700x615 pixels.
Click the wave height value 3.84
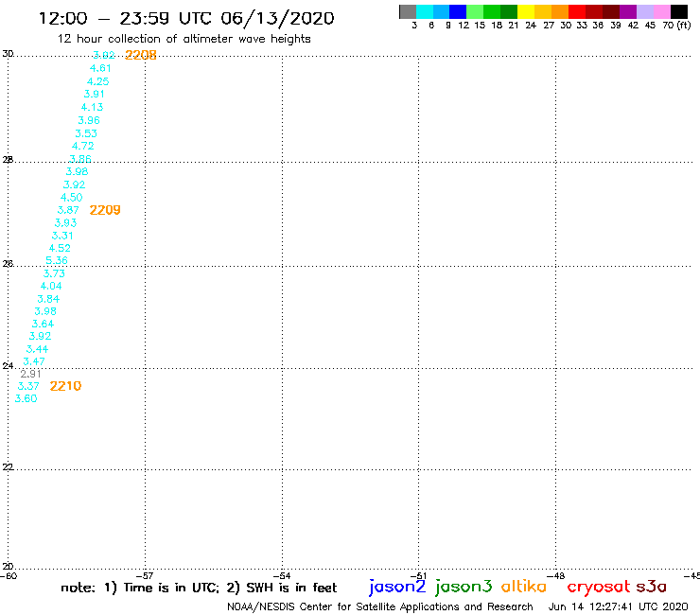point(48,299)
